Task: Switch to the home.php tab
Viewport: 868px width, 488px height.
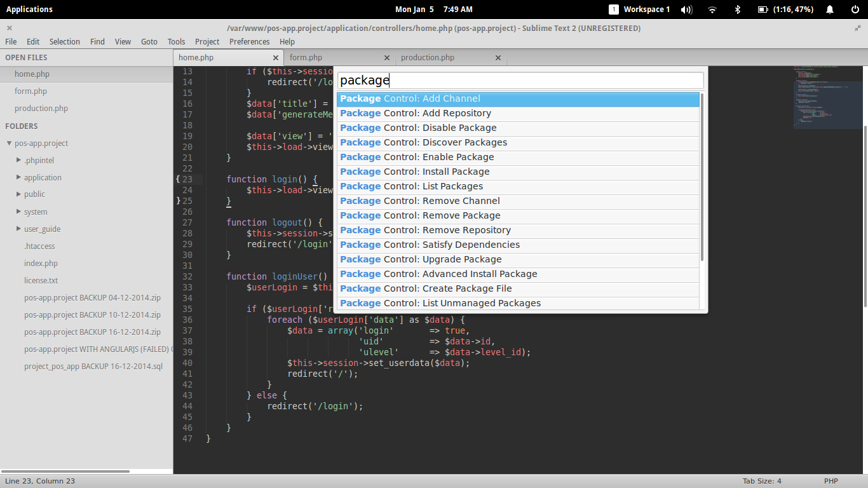Action: point(227,57)
